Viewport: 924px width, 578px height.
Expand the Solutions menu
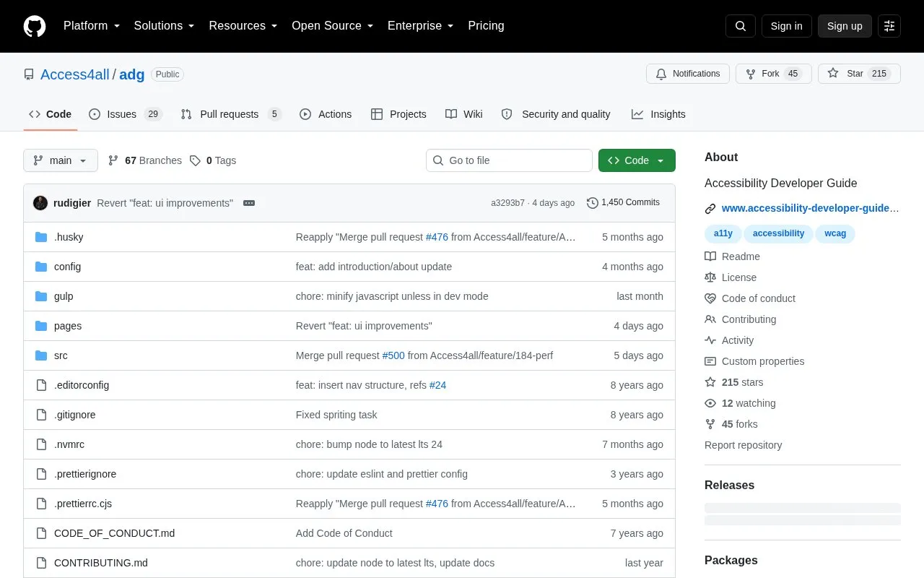(x=164, y=26)
